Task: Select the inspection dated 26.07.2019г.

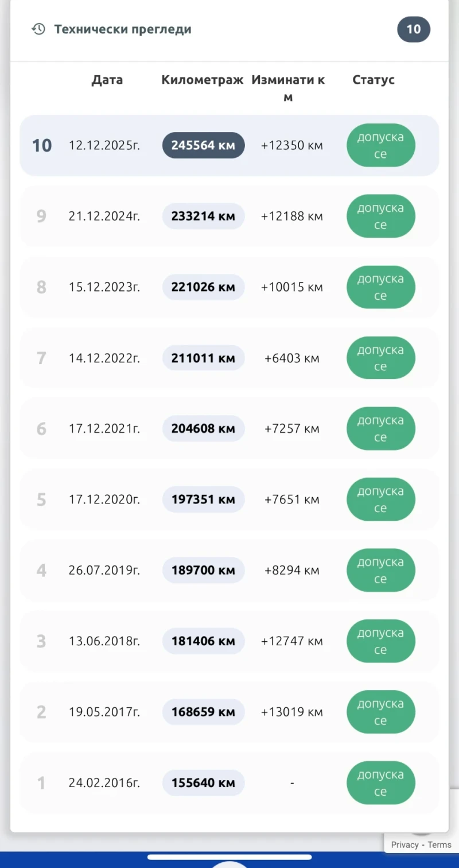Action: [104, 571]
